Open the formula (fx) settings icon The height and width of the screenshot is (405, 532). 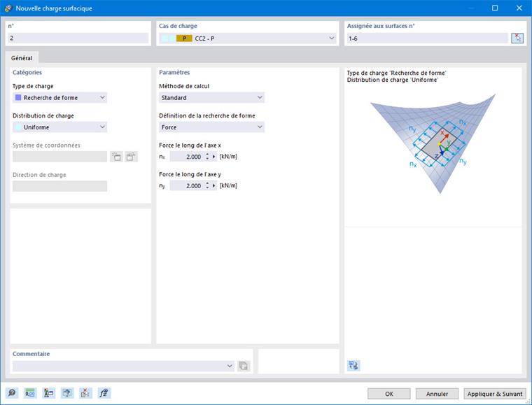104,393
